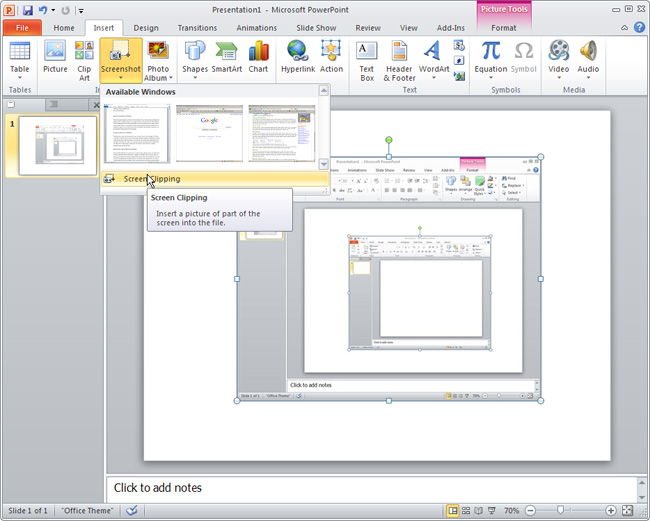Viewport: 650px width, 521px height.
Task: Click in the notes field to add notes
Action: point(371,488)
